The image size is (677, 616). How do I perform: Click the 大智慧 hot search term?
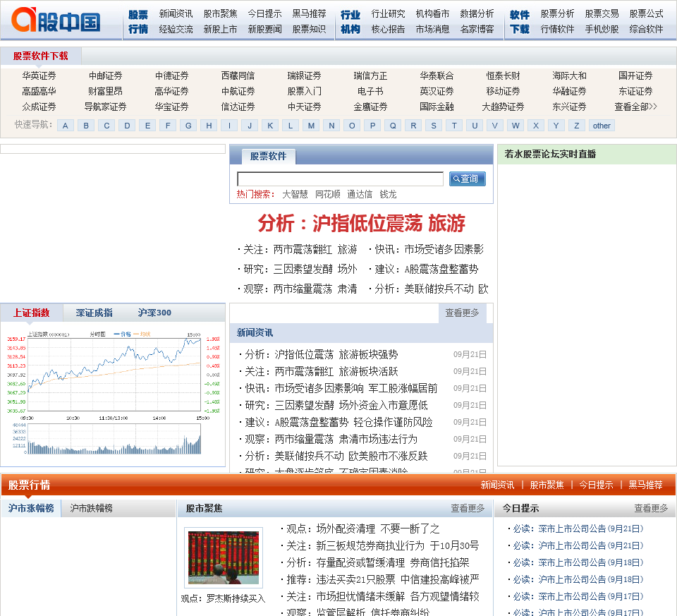295,194
